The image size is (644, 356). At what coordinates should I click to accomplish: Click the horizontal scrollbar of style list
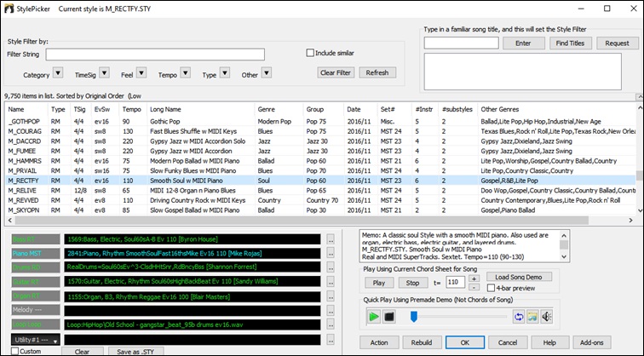(302, 220)
